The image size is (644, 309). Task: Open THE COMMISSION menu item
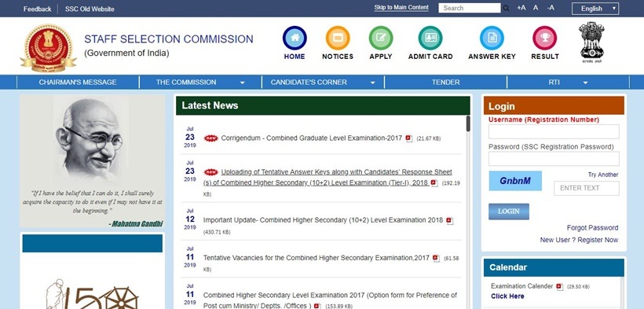[x=186, y=83]
